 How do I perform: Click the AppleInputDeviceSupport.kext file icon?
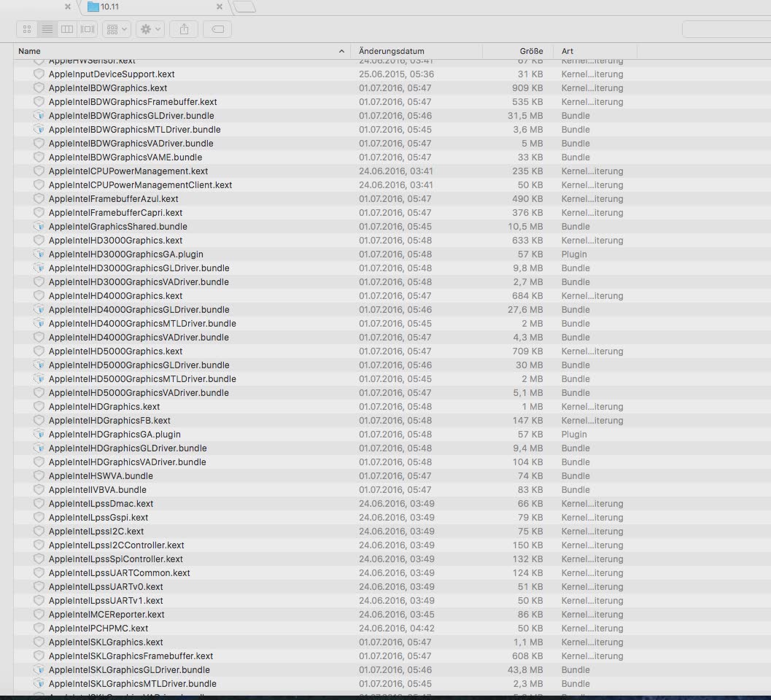pos(39,74)
